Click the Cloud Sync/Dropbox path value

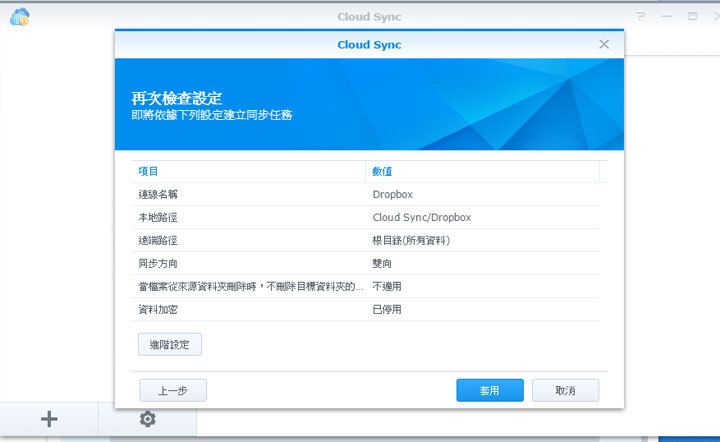[x=422, y=217]
